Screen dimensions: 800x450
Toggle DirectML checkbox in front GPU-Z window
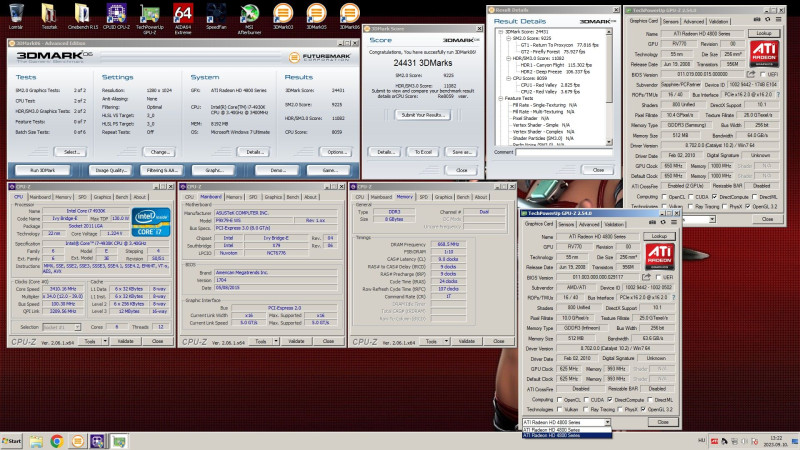coord(649,399)
